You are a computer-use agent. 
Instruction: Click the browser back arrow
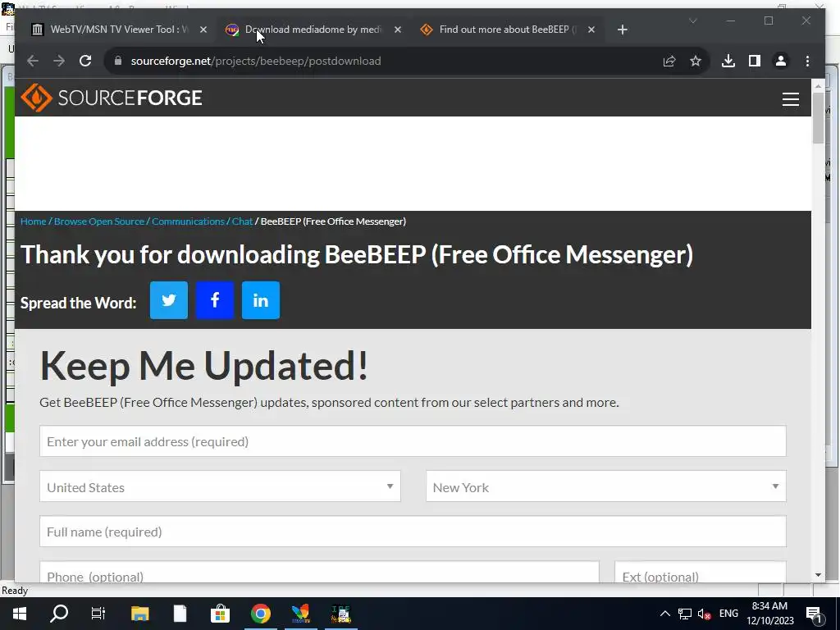(33, 61)
